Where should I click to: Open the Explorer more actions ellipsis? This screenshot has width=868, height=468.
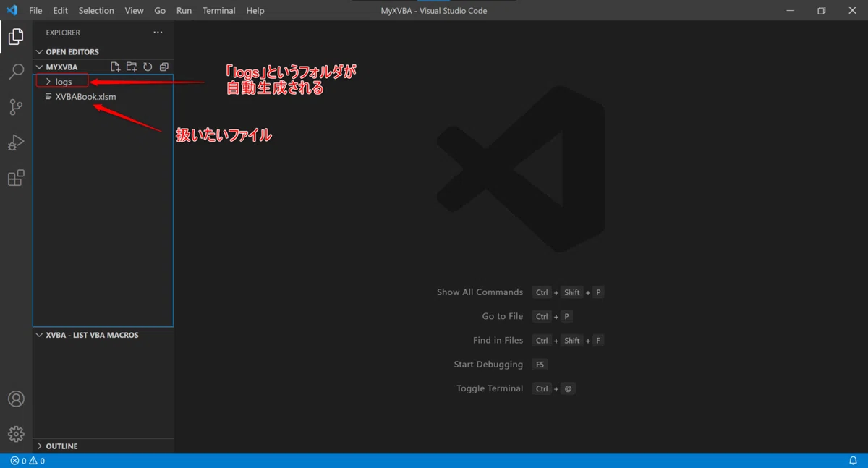tap(158, 33)
